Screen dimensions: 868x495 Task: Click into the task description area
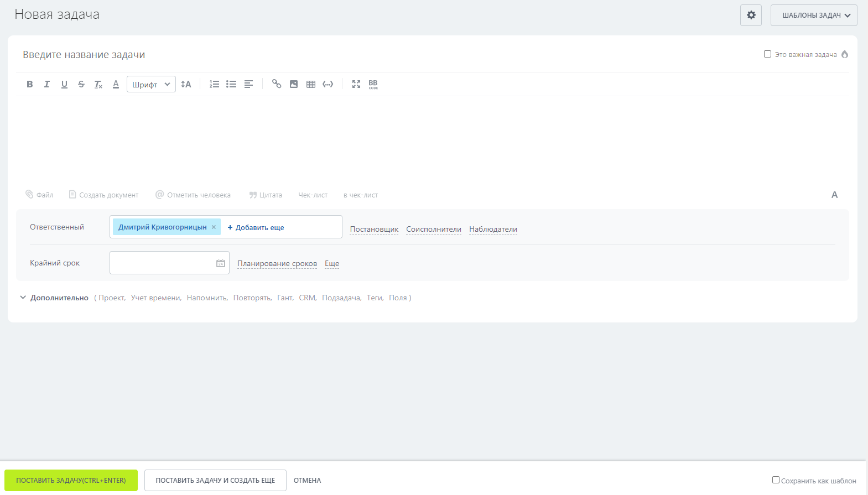tap(433, 139)
